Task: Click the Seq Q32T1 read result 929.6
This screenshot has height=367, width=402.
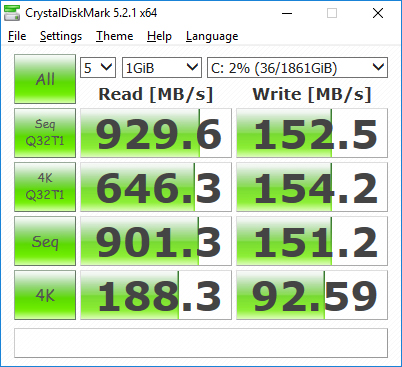Action: [x=156, y=133]
